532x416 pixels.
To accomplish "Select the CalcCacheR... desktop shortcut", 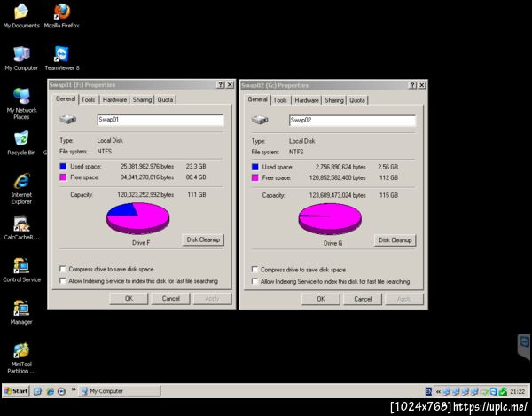I will (21, 228).
